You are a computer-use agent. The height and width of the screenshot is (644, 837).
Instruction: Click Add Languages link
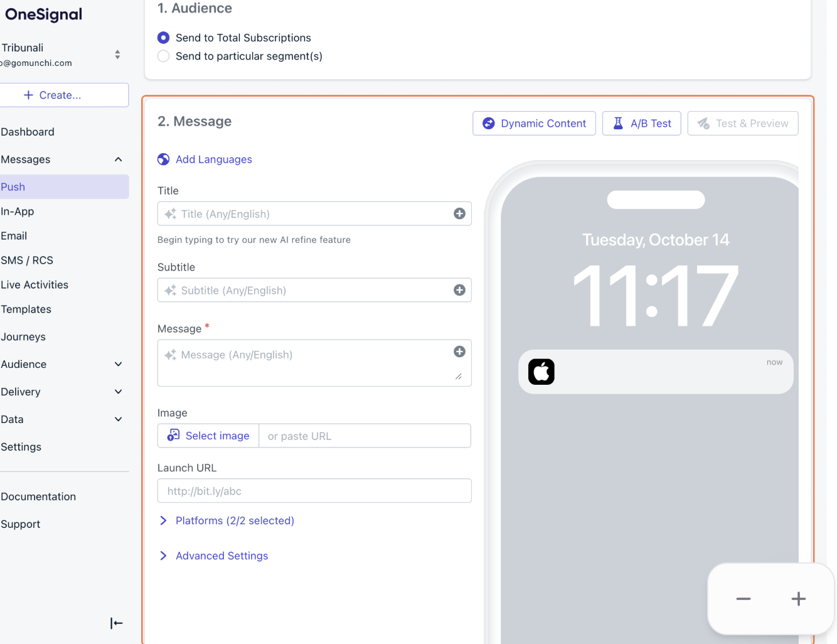coord(214,159)
